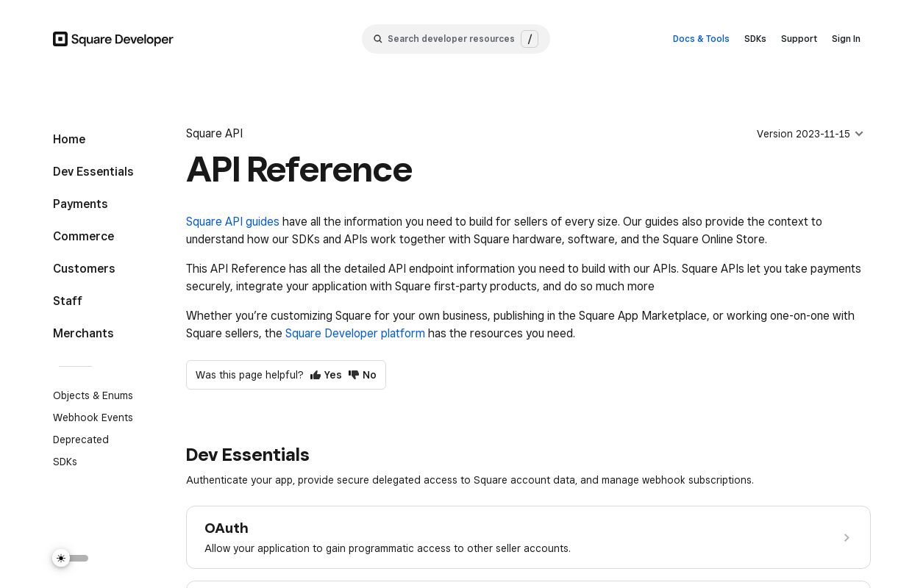
Task: Click the slash shortcut key badge
Action: click(530, 39)
